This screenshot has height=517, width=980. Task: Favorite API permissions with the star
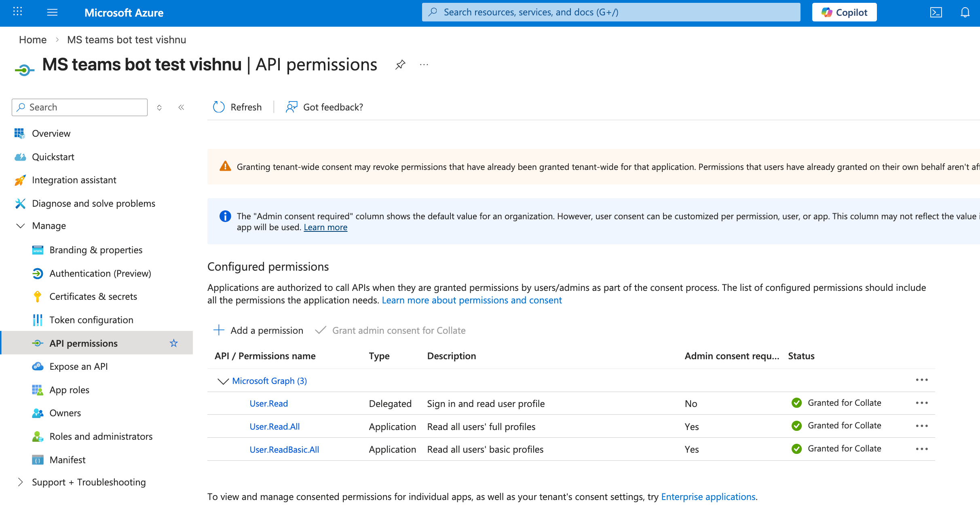(173, 343)
